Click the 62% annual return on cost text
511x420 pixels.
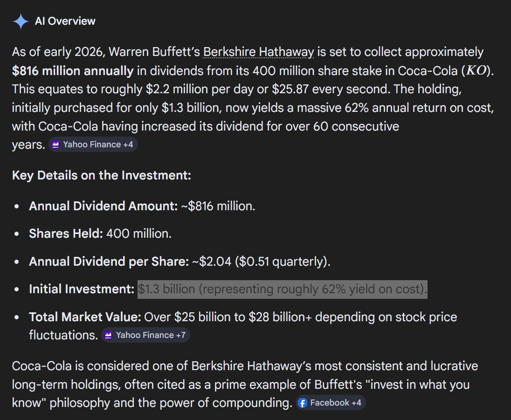[419, 108]
